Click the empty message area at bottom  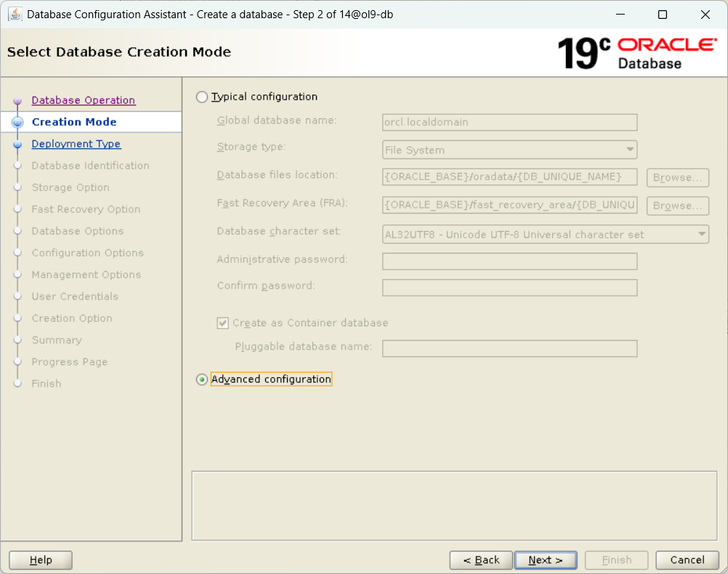click(x=455, y=506)
